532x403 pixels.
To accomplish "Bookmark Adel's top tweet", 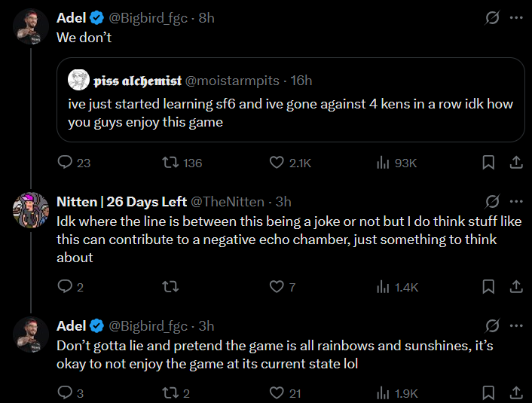I will (x=488, y=162).
